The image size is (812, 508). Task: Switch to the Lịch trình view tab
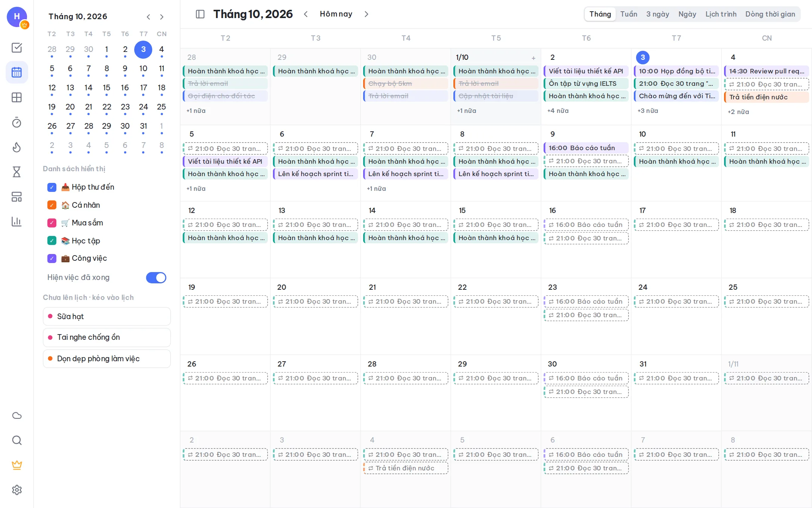[721, 14]
